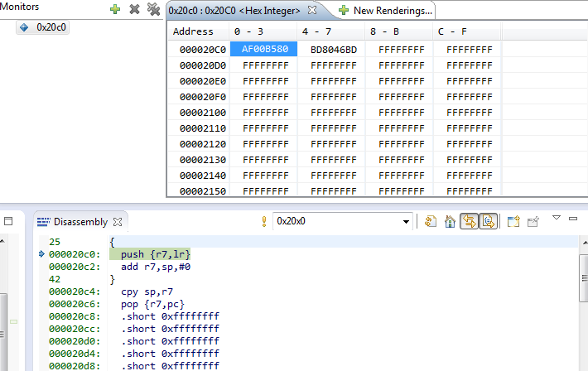
Task: Click the 4 - 7 column header
Action: click(x=316, y=31)
